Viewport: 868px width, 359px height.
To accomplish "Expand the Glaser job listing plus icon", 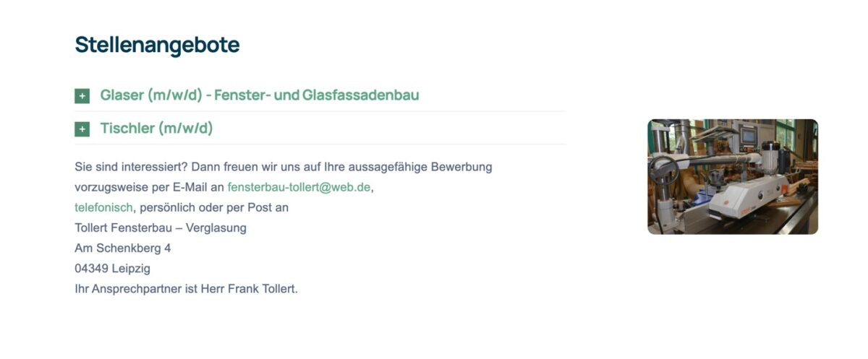I will click(82, 96).
